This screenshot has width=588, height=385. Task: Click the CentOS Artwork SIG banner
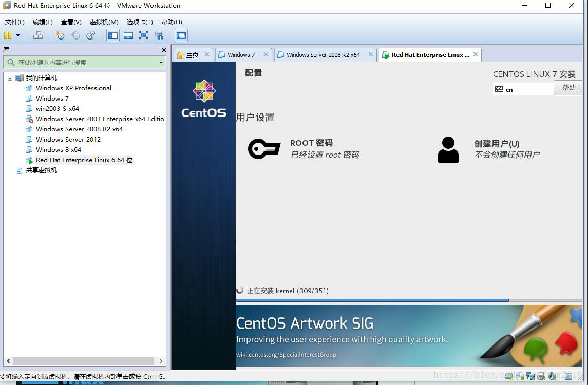click(x=409, y=336)
